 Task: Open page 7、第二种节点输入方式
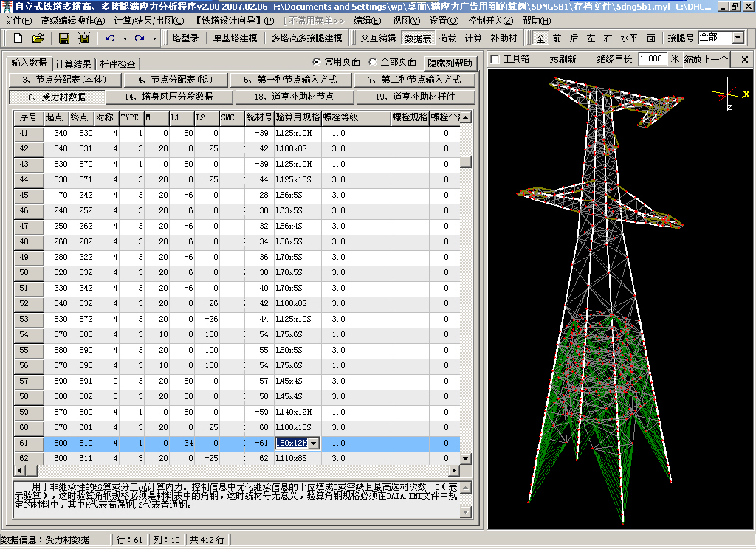pyautogui.click(x=415, y=80)
